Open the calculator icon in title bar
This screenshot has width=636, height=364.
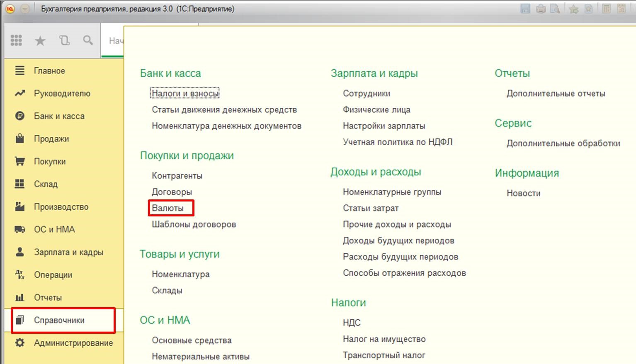[x=606, y=9]
